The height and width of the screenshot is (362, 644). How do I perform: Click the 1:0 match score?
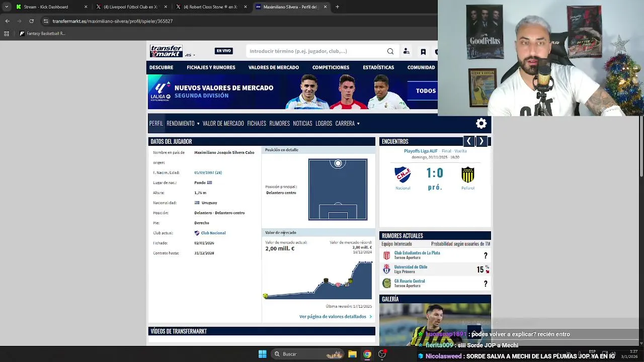435,173
